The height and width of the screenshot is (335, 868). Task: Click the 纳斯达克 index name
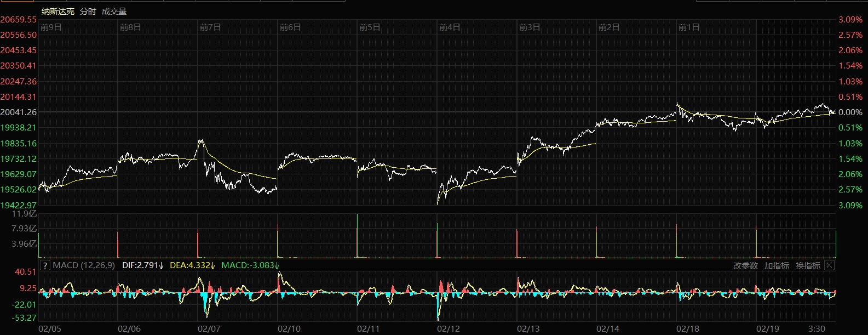pyautogui.click(x=58, y=11)
